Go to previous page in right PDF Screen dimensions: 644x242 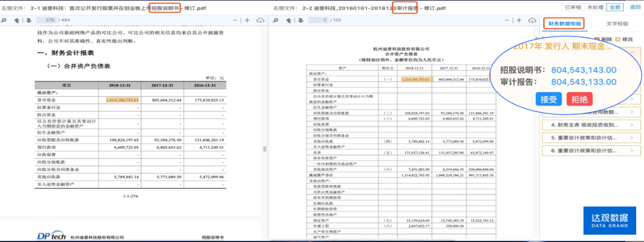pyautogui.click(x=289, y=20)
